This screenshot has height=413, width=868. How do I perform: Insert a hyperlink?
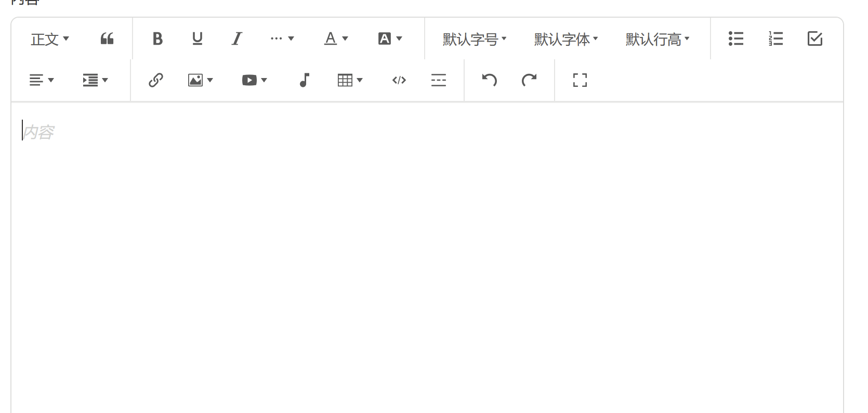point(156,80)
